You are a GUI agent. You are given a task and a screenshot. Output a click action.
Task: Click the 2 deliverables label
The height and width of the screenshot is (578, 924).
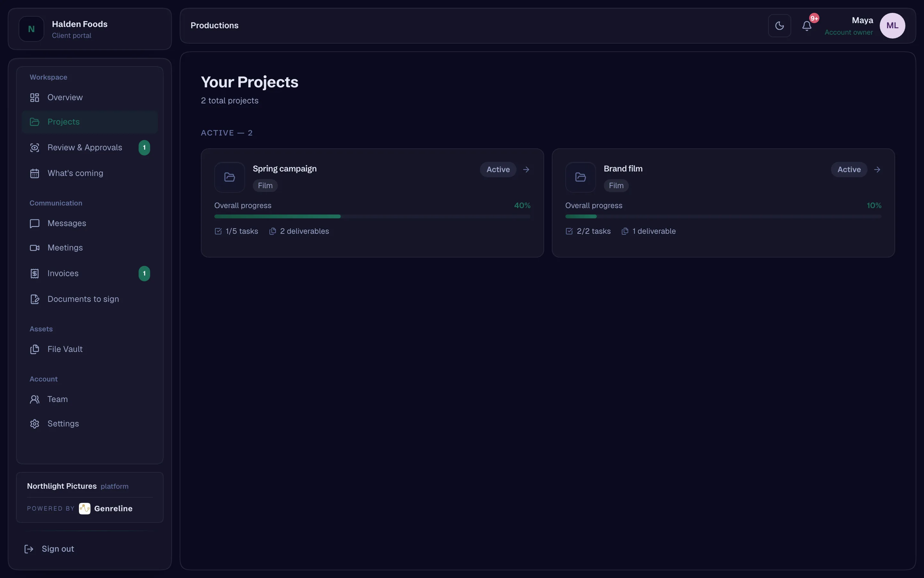tap(304, 231)
